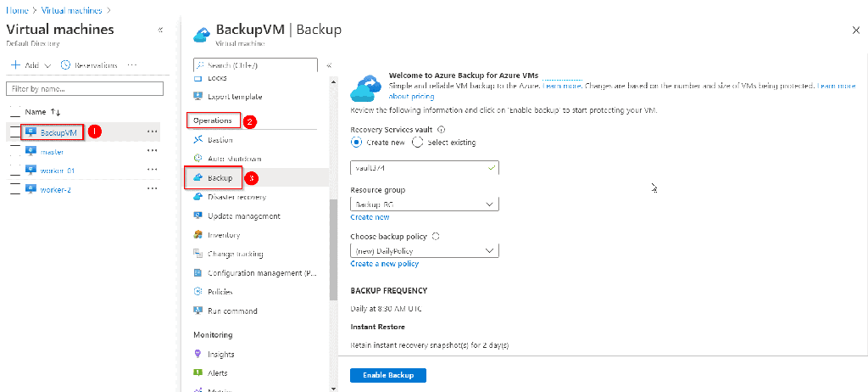
Task: Collapse the Virtual machines list panel
Action: tap(160, 30)
